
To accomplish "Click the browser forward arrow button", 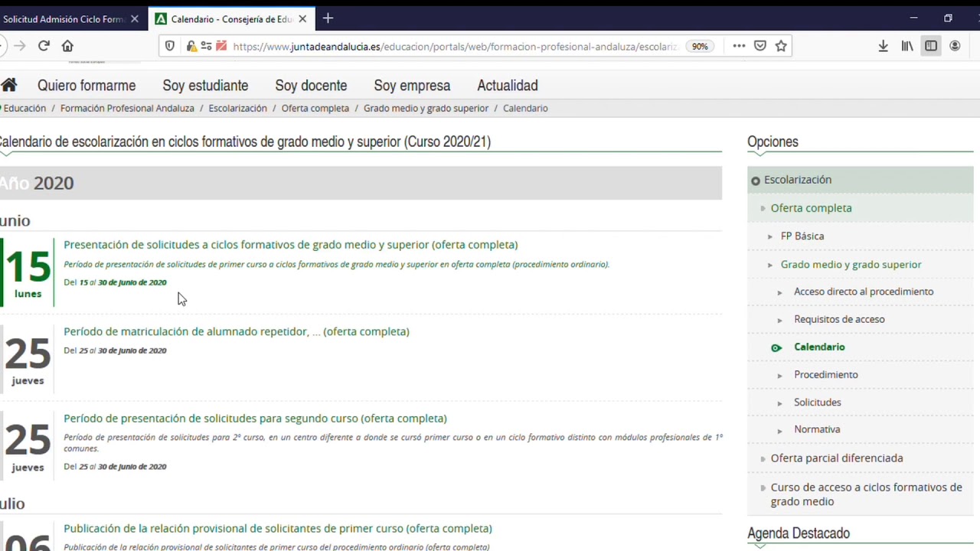I will tap(19, 46).
